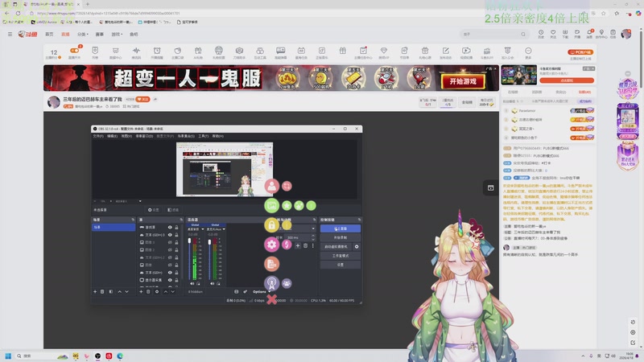Screen dimensions: 644x362
Task: Click the pencil edit icon in Douyu toolbar
Action: [x=446, y=52]
